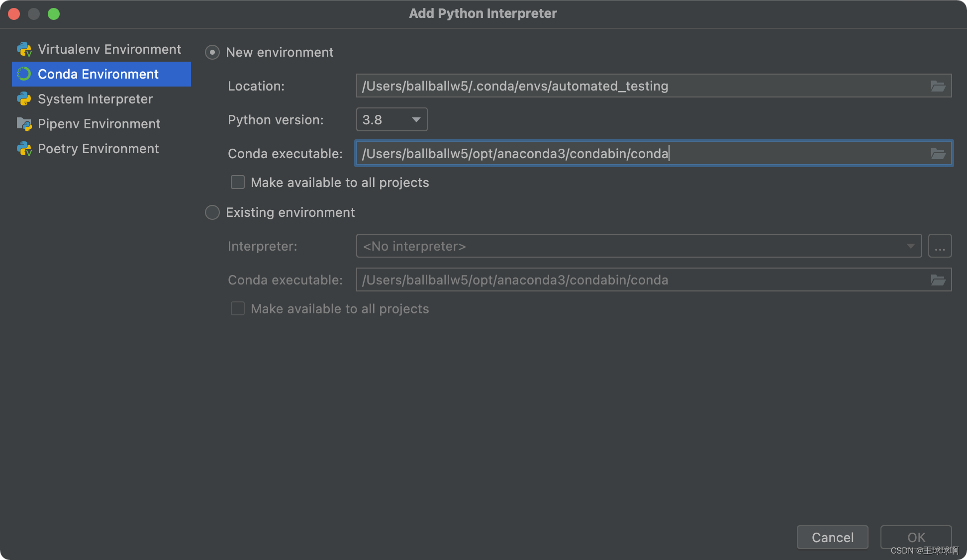Click inside the Location path field
This screenshot has width=967, height=560.
[x=642, y=86]
